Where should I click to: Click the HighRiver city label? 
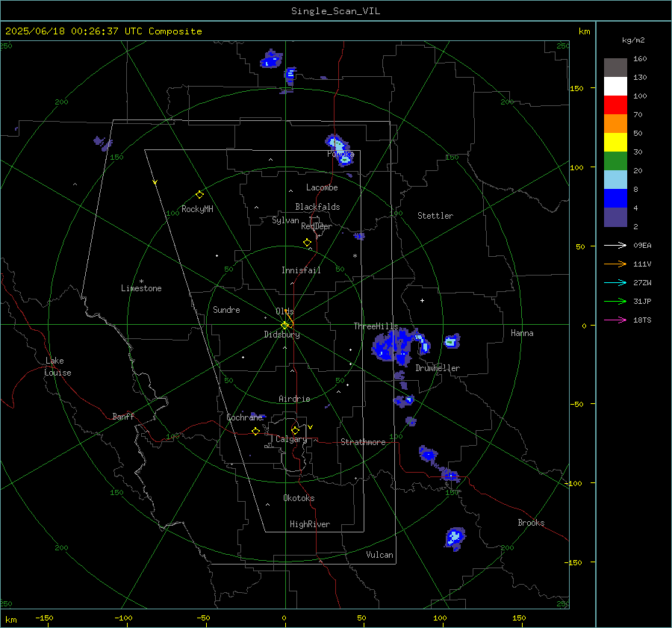click(x=310, y=524)
